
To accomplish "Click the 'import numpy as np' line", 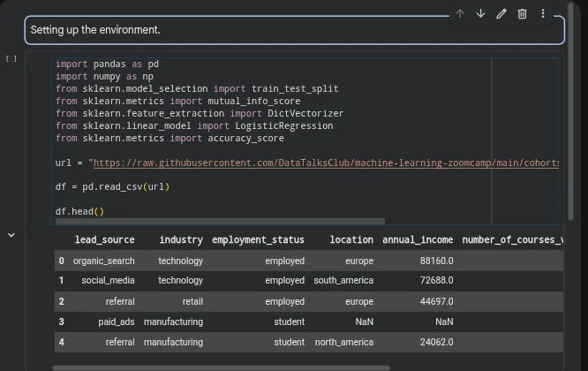I will (104, 77).
